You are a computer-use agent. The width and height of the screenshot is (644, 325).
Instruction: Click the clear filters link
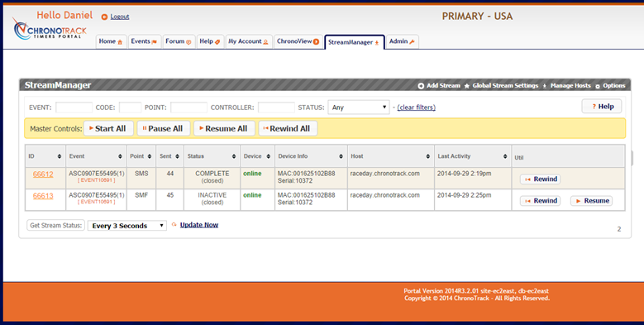[x=417, y=108]
